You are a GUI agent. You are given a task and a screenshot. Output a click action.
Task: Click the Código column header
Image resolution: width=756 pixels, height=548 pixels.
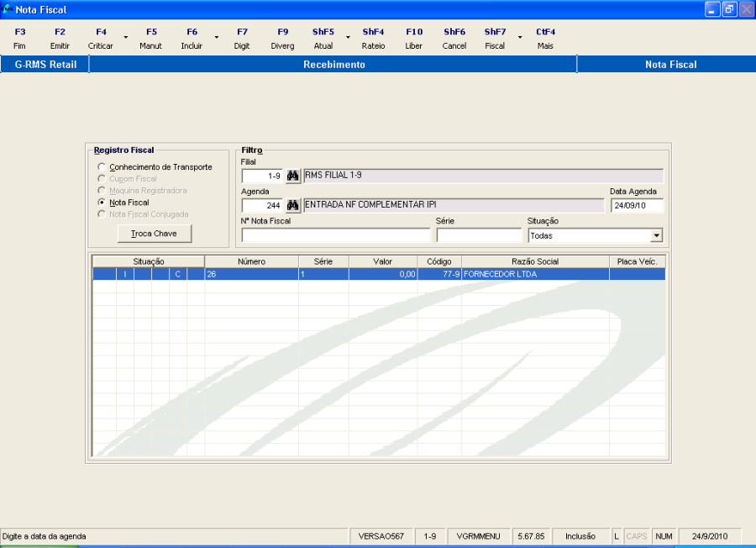pyautogui.click(x=439, y=261)
